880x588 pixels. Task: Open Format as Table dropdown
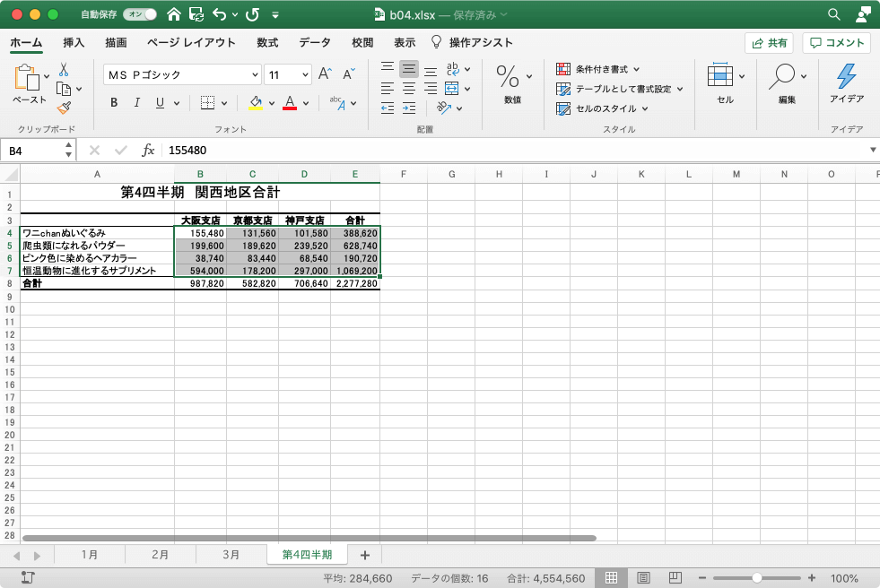(x=620, y=89)
